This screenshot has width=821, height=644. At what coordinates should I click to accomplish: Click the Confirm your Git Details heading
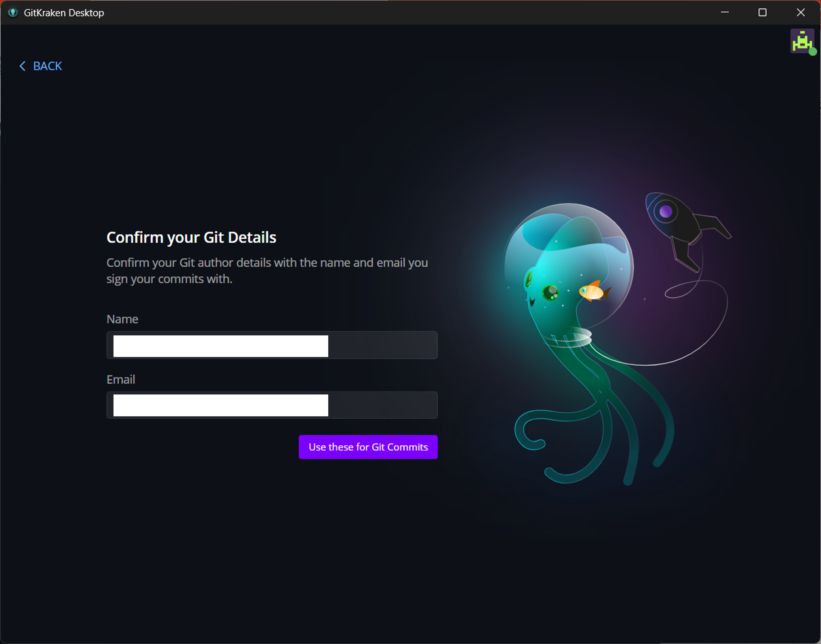pos(191,238)
